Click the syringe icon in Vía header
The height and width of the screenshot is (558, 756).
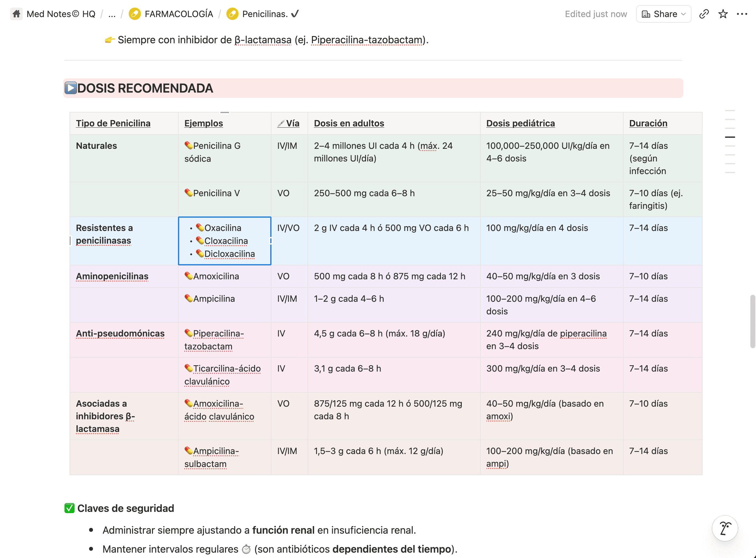click(x=281, y=123)
